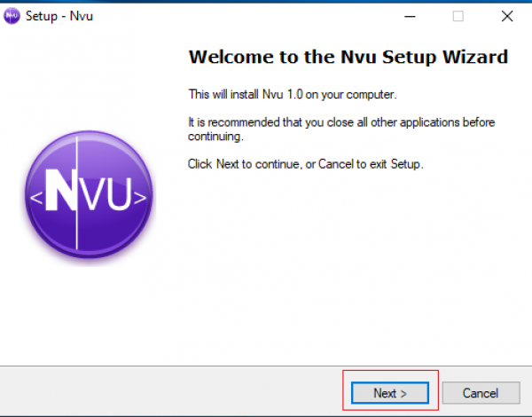The height and width of the screenshot is (417, 532).
Task: Cancel the Nvu setup
Action: 480,393
